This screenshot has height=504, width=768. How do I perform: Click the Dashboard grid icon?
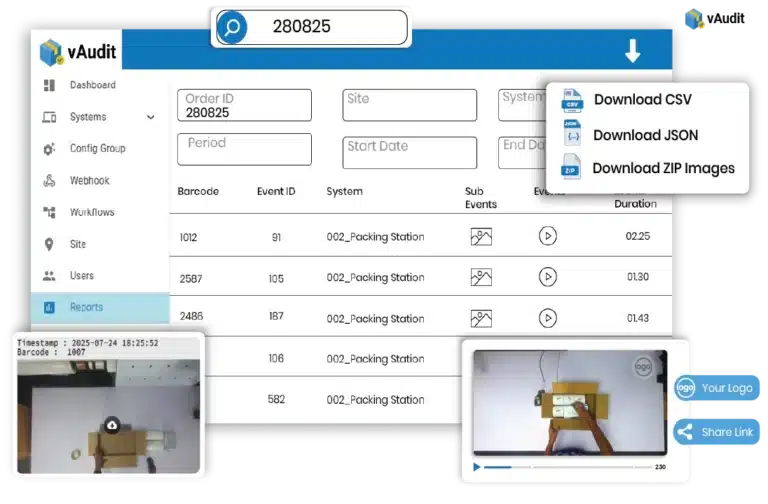(x=49, y=85)
